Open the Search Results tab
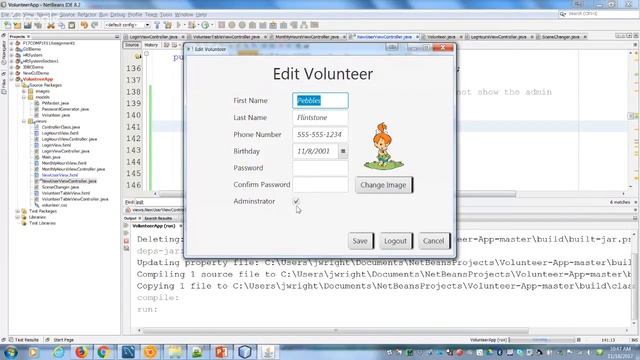Image resolution: width=640 pixels, height=360 pixels. 158,218
